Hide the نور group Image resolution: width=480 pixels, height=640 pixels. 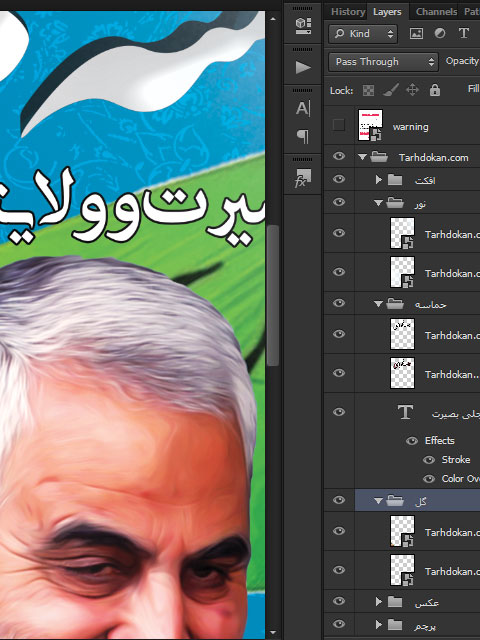[x=339, y=202]
